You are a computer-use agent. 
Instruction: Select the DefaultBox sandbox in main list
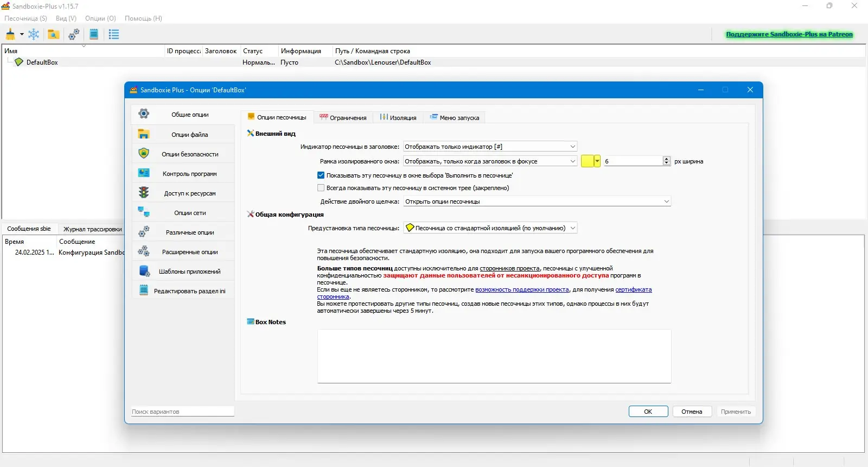point(42,62)
